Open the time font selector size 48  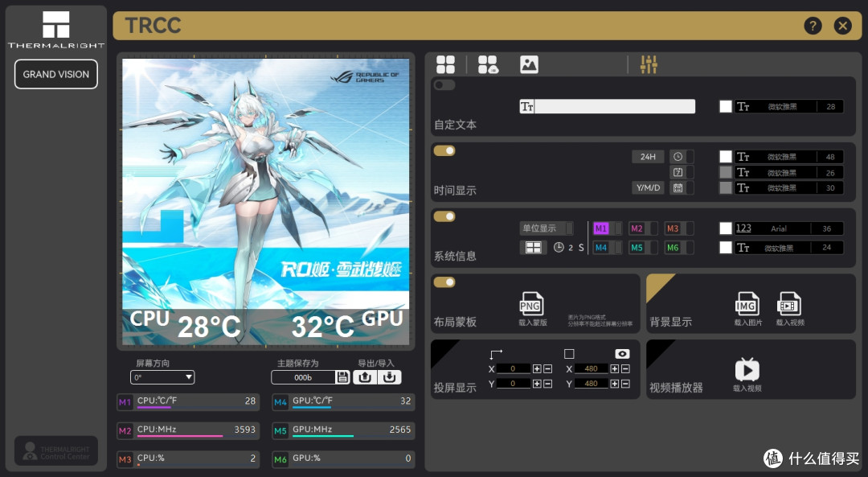tap(789, 157)
